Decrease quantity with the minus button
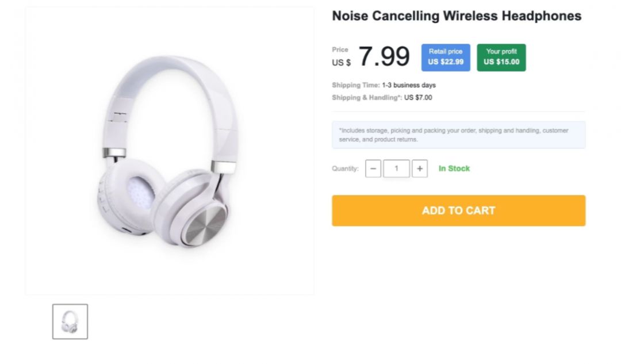The height and width of the screenshot is (364, 621). point(373,168)
